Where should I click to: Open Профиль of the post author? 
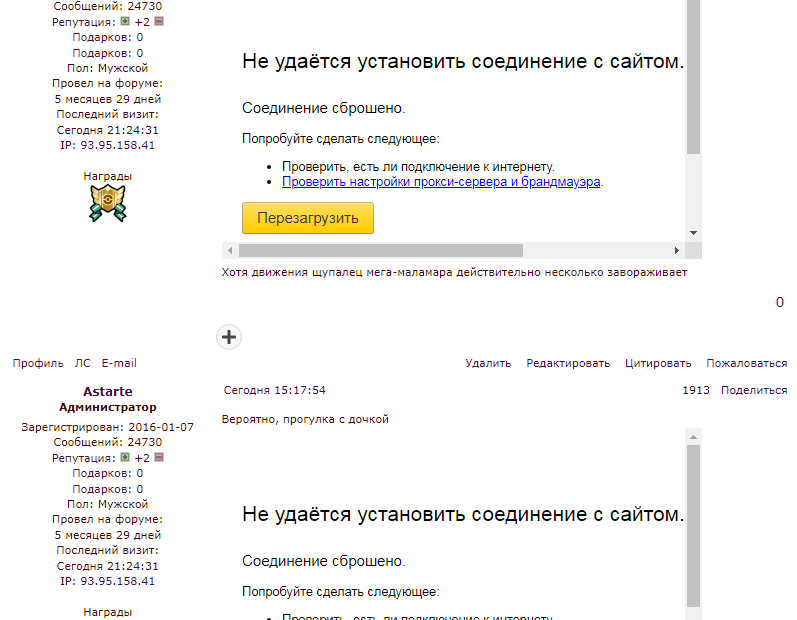click(38, 363)
